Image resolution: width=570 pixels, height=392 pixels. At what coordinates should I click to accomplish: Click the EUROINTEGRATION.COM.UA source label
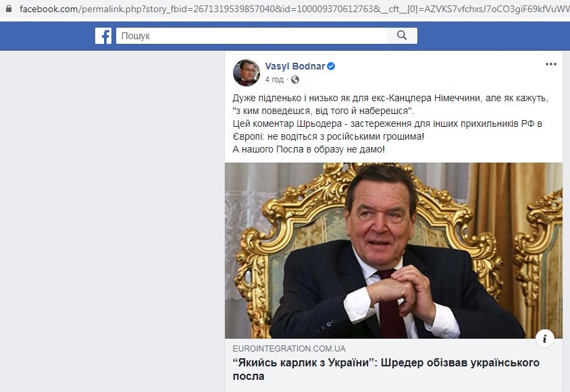[289, 349]
